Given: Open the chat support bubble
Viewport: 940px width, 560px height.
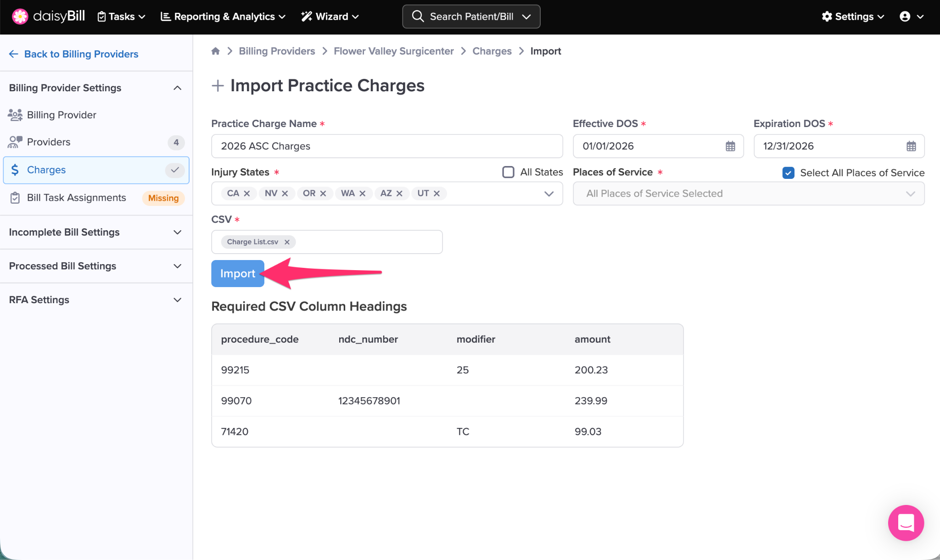Looking at the screenshot, I should click(906, 523).
